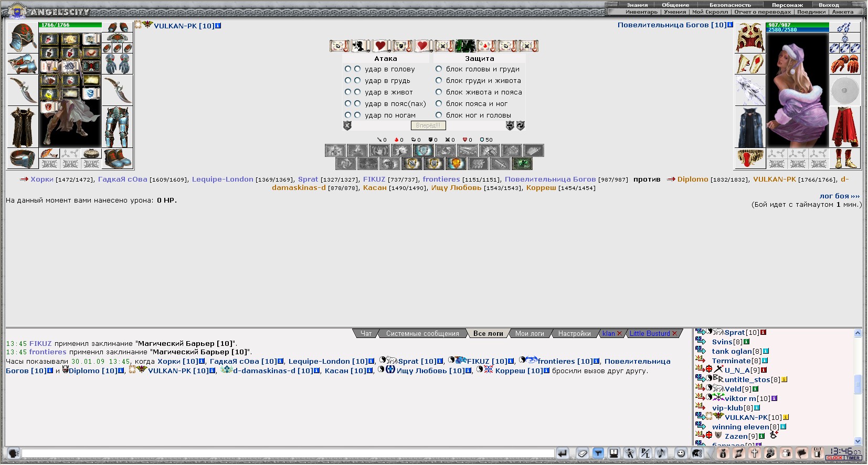Click user list scroll down arrow

coord(858,441)
